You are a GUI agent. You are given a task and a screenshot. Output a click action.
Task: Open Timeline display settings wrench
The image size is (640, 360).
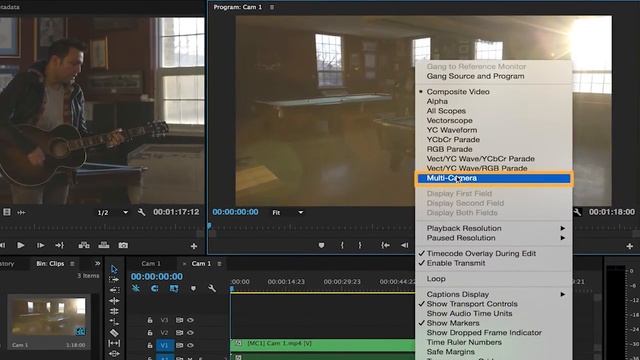211,289
